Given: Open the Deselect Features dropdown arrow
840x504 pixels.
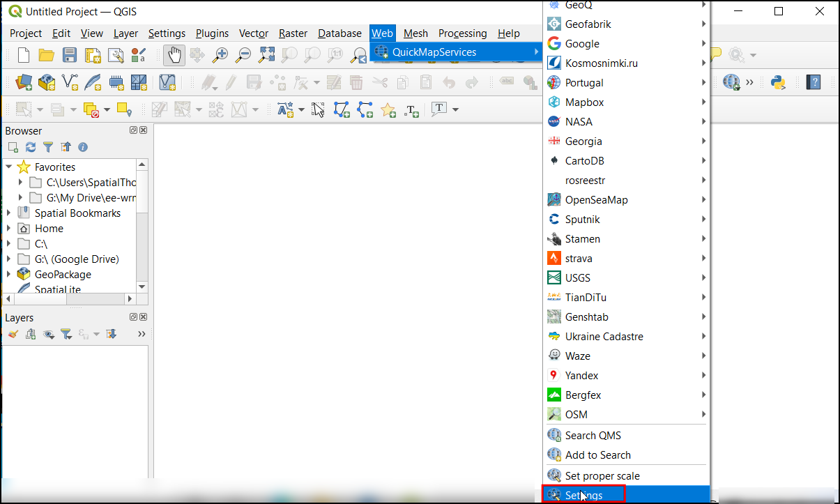Looking at the screenshot, I should click(x=107, y=109).
